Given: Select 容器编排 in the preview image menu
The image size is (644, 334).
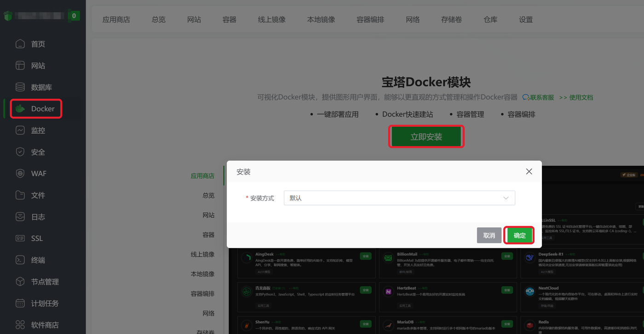Looking at the screenshot, I should click(x=203, y=294).
